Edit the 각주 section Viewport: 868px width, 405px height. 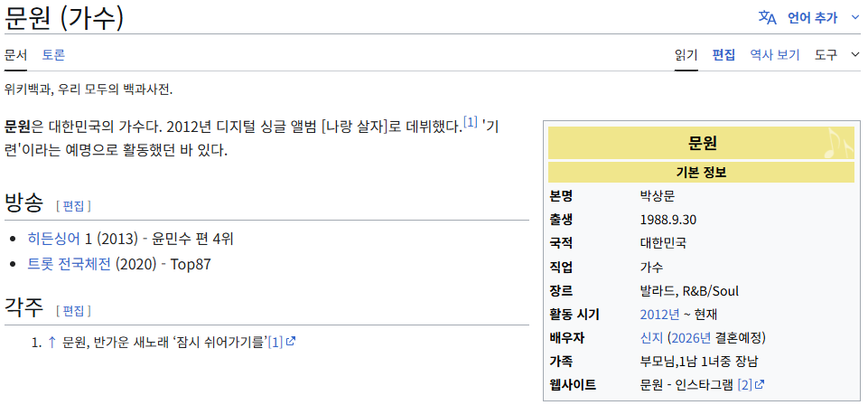(x=73, y=311)
